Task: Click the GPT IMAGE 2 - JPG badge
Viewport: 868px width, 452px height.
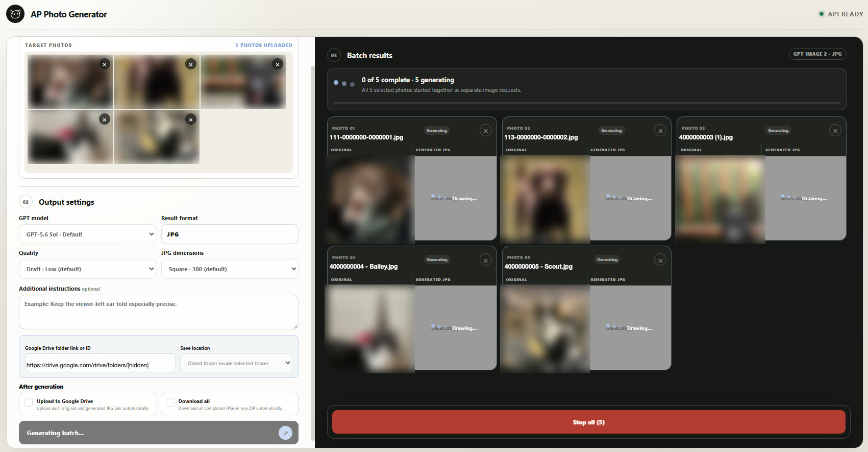Action: tap(817, 54)
